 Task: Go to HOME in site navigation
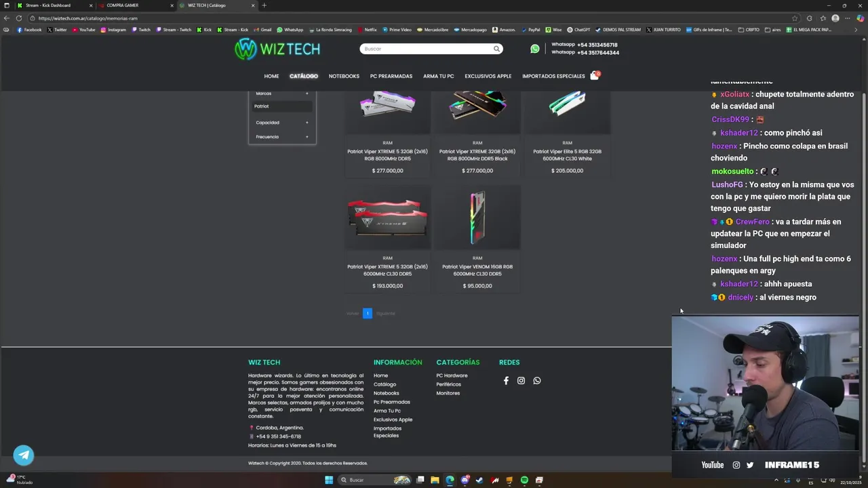click(x=271, y=76)
